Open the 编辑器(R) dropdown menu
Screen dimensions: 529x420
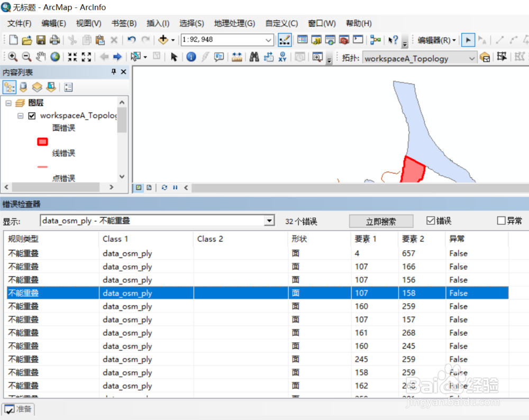point(436,40)
